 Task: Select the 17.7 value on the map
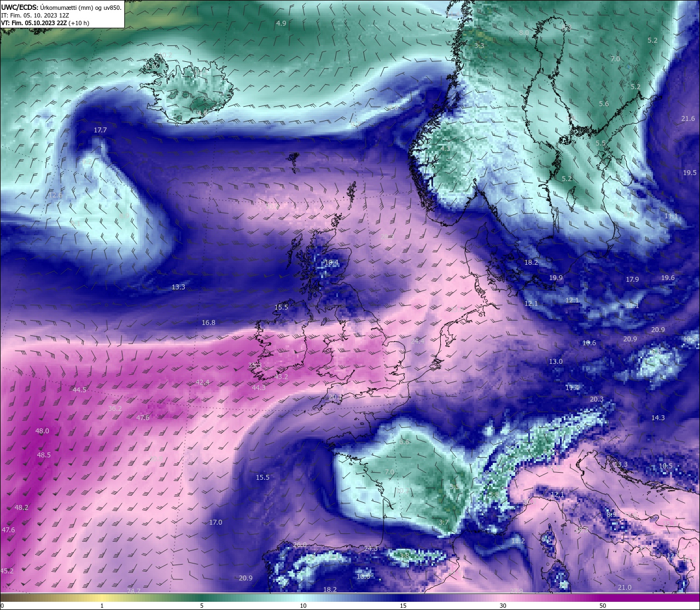pos(100,130)
